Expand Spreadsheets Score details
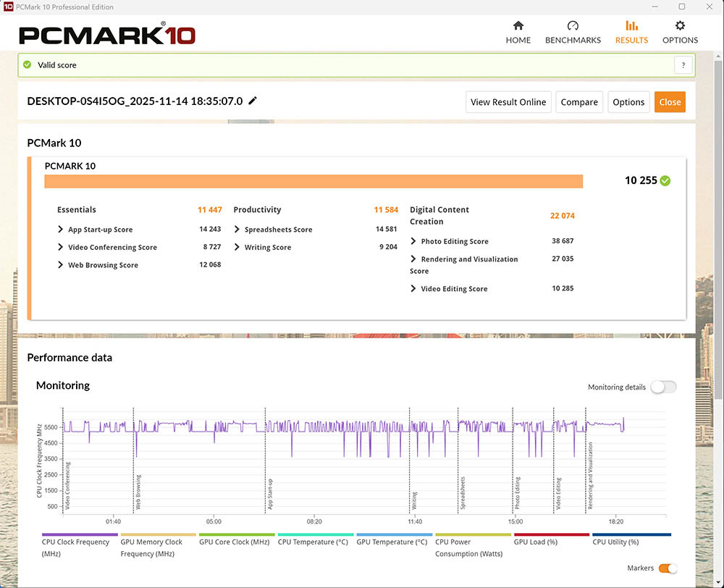724x588 pixels. pyautogui.click(x=237, y=230)
